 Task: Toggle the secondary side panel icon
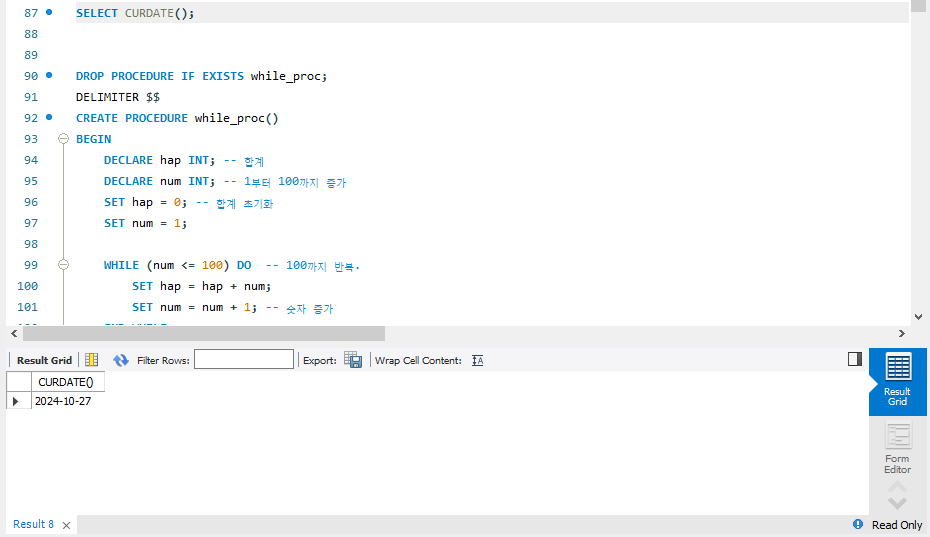click(x=855, y=359)
